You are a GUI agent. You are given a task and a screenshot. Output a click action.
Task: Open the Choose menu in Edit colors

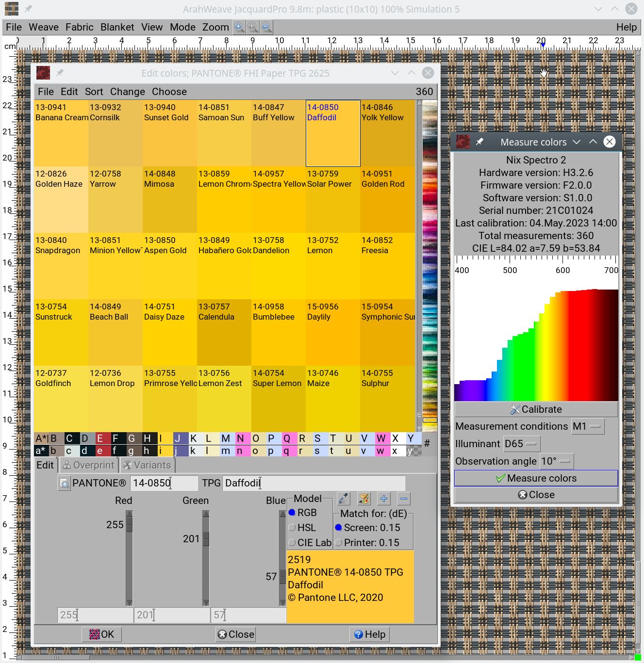pyautogui.click(x=169, y=92)
